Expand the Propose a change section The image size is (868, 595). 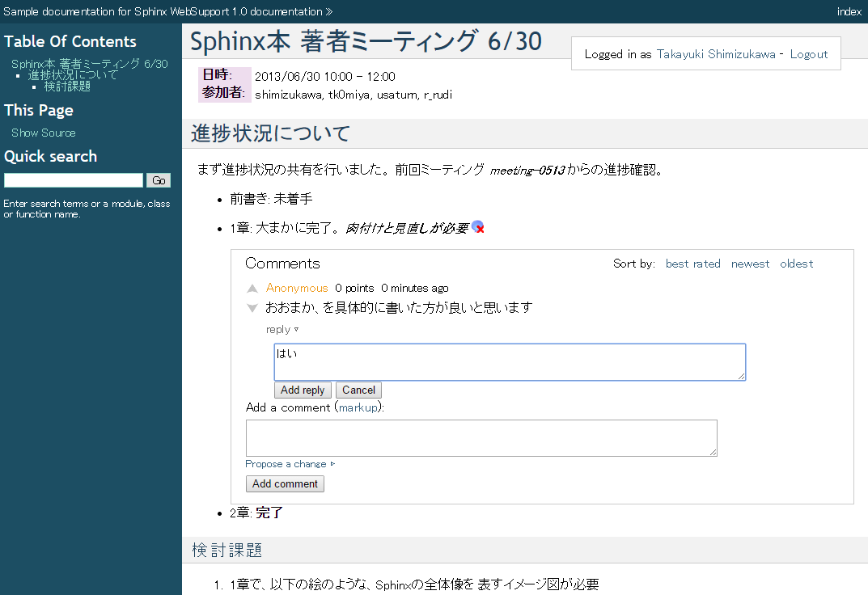(290, 464)
